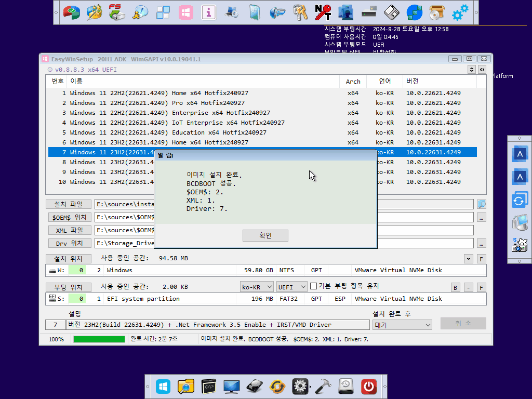Confirm the alert with 확인 button

click(x=265, y=235)
